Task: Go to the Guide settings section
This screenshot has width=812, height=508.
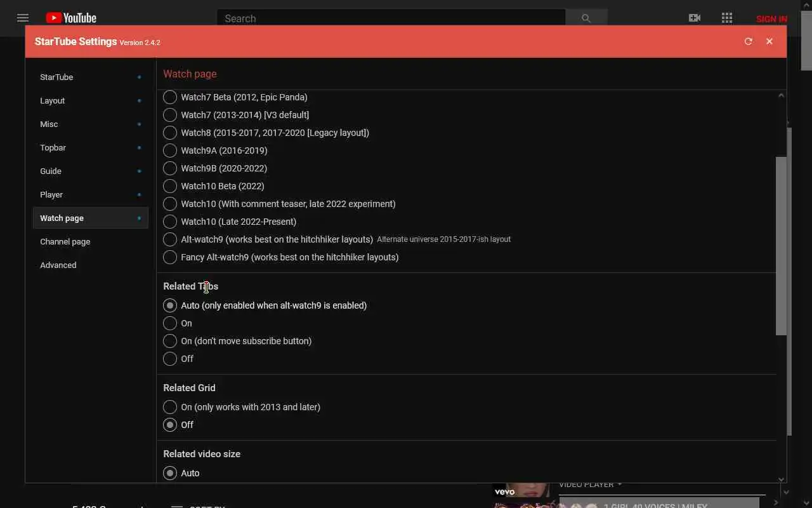Action: pos(90,171)
